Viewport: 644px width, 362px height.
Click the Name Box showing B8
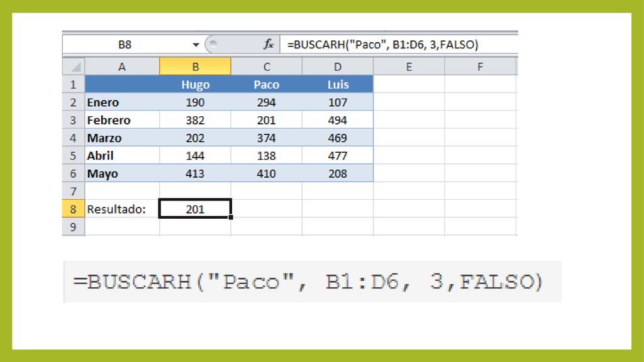coord(125,45)
